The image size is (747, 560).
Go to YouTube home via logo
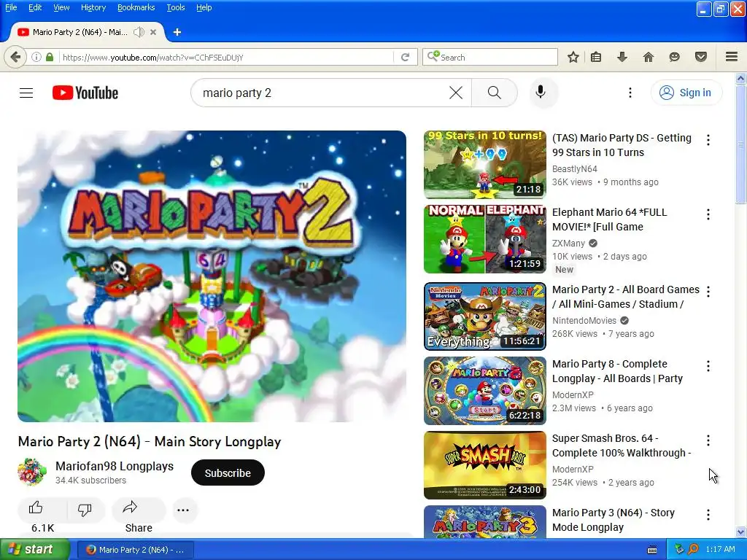click(85, 93)
